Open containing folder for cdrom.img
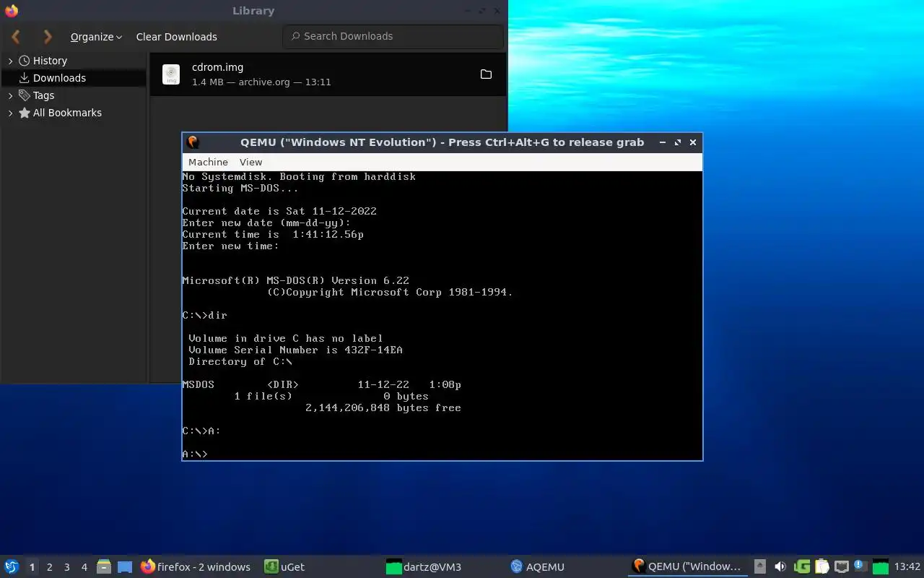Image resolution: width=924 pixels, height=578 pixels. tap(486, 74)
